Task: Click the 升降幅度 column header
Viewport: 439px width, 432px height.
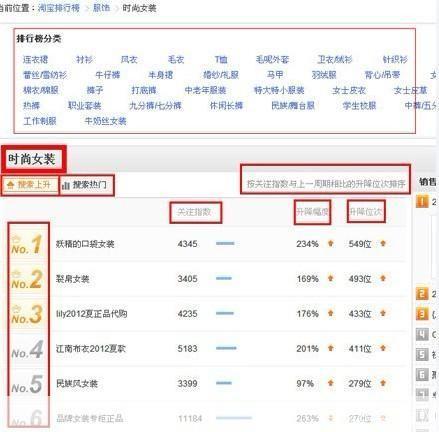Action: [x=312, y=212]
